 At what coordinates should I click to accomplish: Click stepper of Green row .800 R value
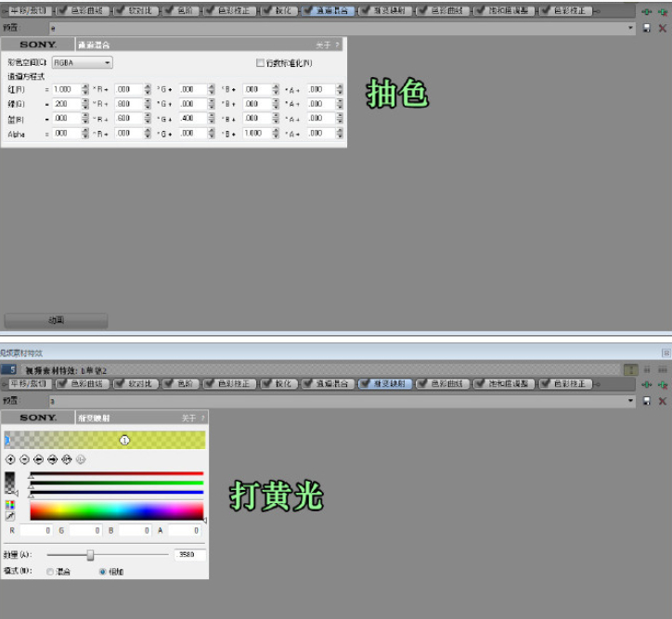148,104
